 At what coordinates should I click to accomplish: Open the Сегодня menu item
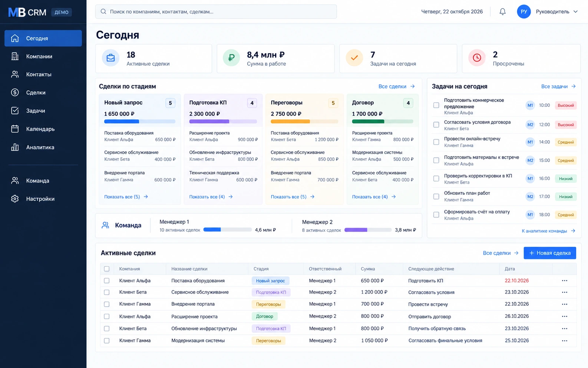point(43,38)
